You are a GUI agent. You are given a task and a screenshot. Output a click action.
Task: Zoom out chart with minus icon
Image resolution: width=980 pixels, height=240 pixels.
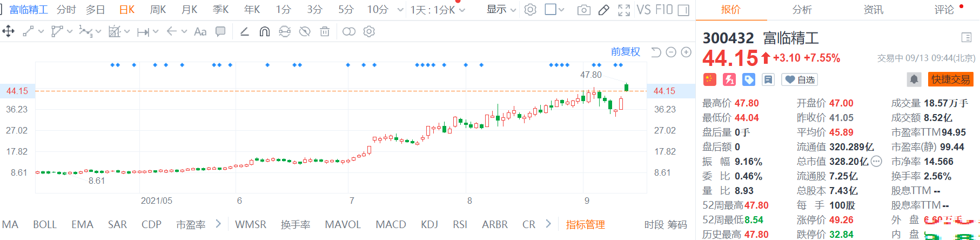click(x=671, y=52)
